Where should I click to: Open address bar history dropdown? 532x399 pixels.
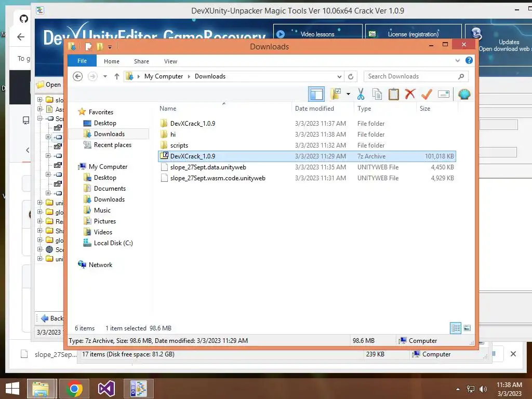[339, 76]
